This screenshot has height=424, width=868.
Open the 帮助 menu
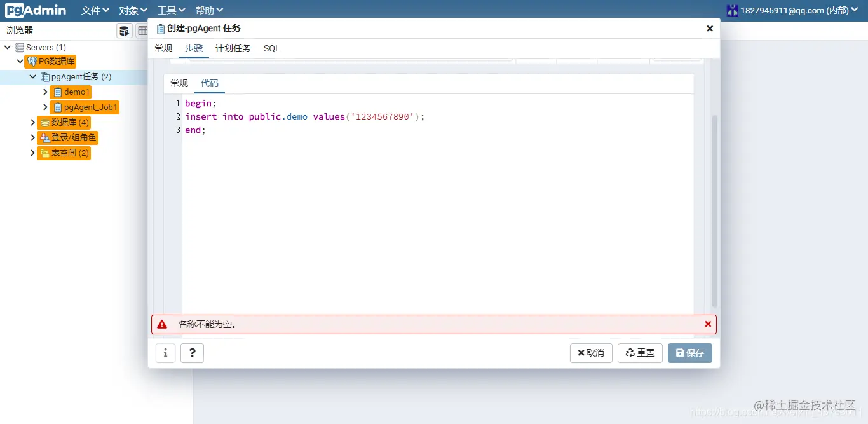(209, 10)
